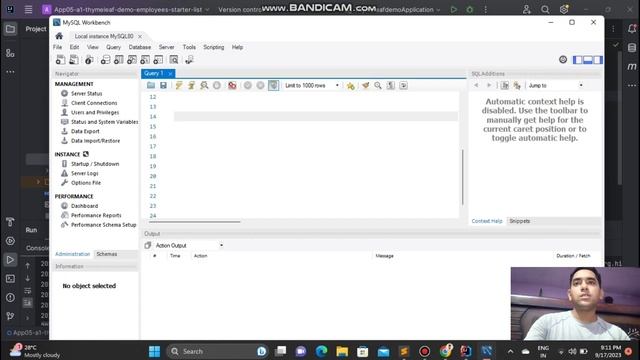640x360 pixels.
Task: Click the commit transaction icon
Action: click(x=247, y=85)
